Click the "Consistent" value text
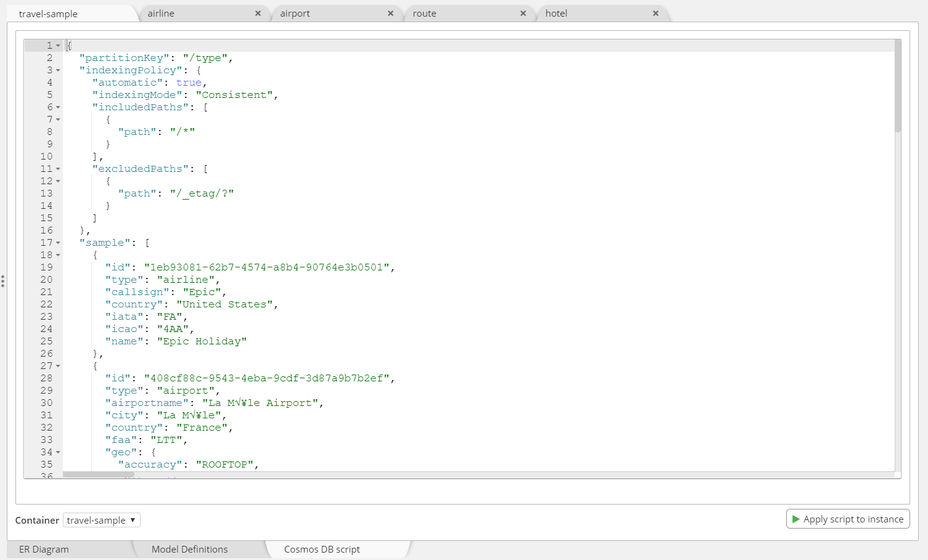Screen dimensions: 928x560 point(234,95)
